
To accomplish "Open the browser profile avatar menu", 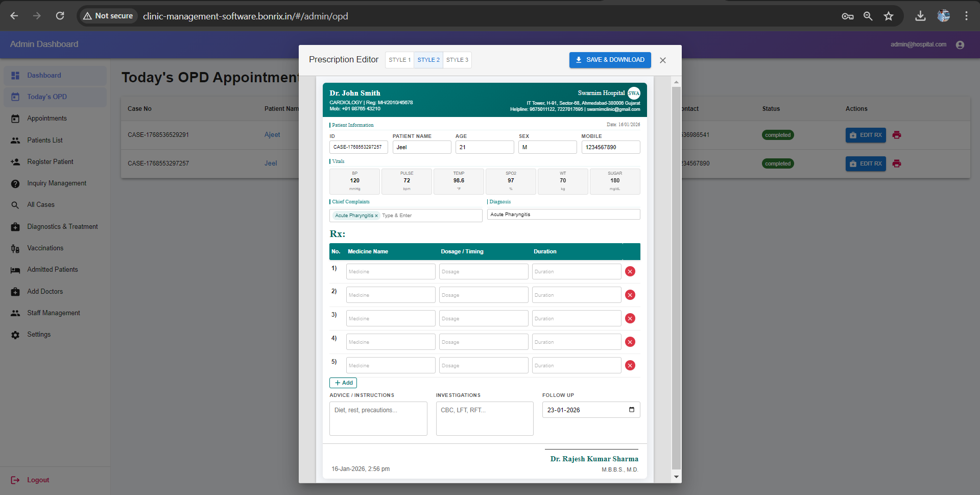I will pos(943,16).
